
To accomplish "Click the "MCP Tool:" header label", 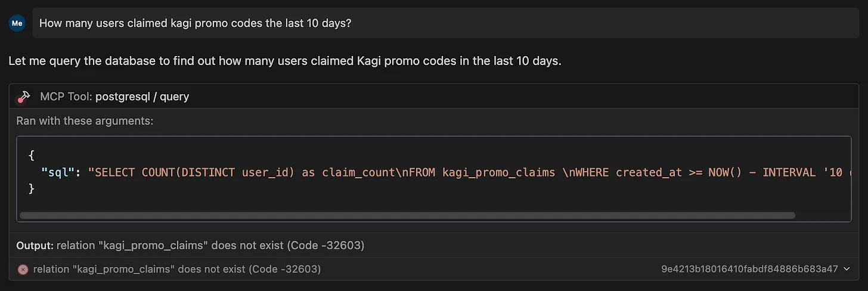I will click(66, 97).
